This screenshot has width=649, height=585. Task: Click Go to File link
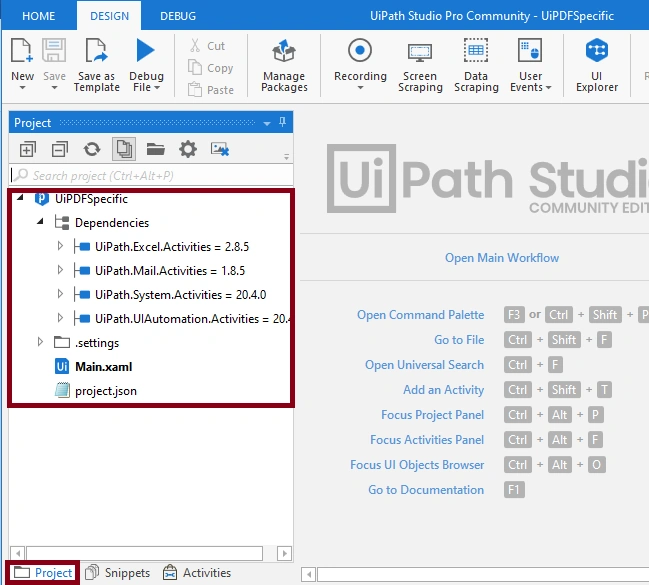click(459, 339)
